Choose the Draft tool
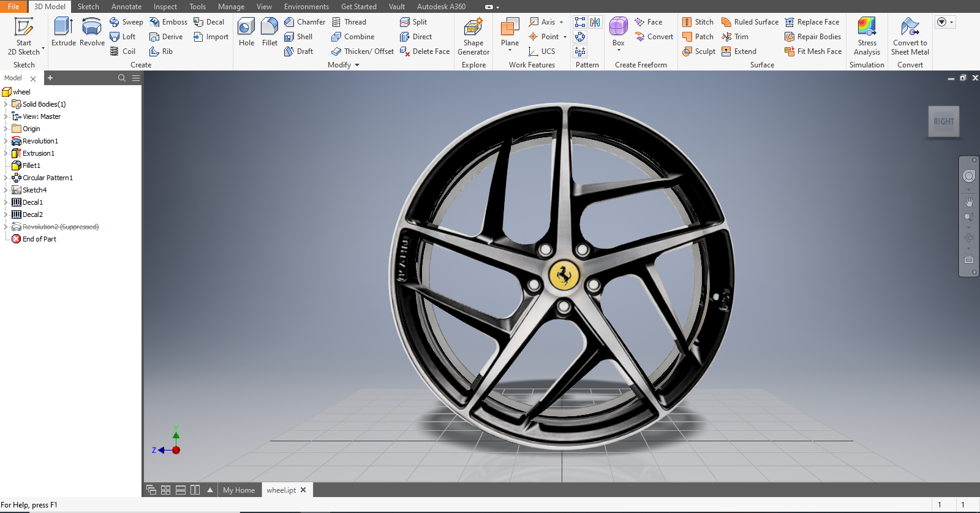Screen dimensions: 980x513 [x=298, y=51]
